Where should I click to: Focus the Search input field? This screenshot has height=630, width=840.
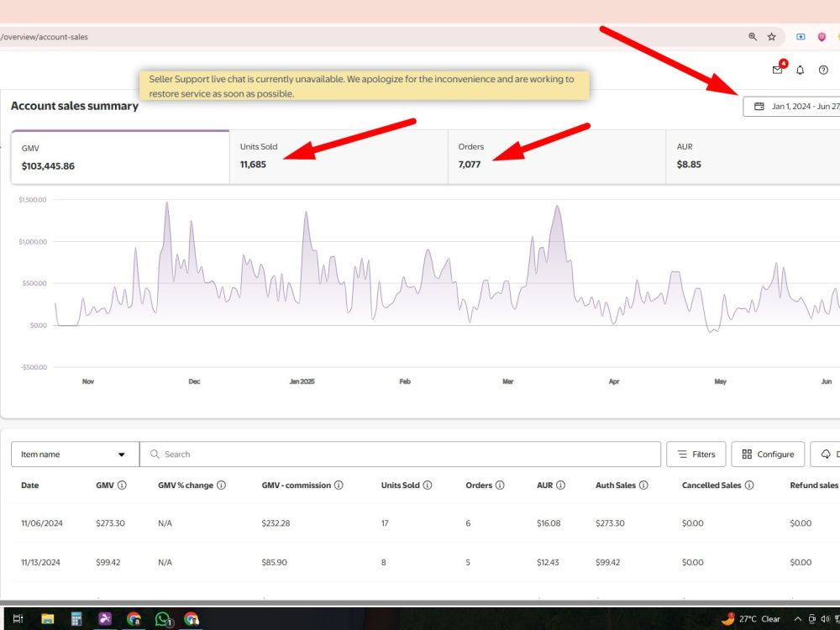coord(400,454)
